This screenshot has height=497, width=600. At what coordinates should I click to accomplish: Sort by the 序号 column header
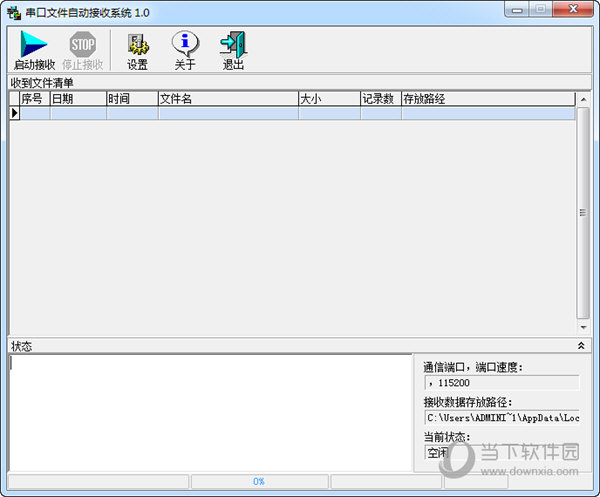coord(34,99)
